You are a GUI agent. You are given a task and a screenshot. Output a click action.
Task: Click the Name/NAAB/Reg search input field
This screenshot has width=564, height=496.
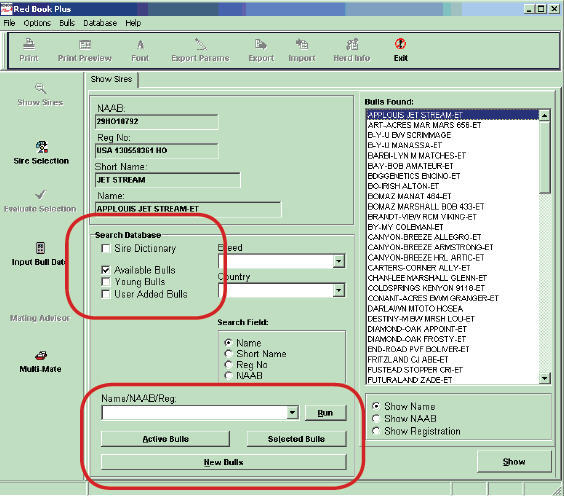click(x=195, y=413)
